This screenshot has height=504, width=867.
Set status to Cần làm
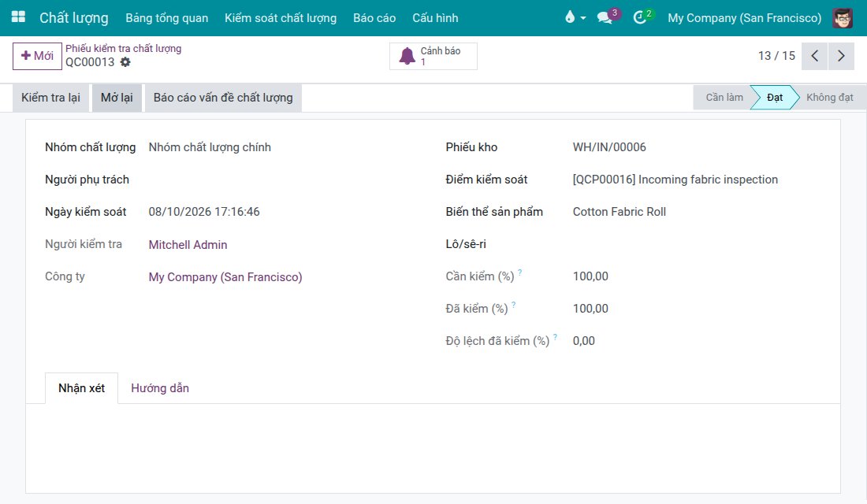(x=724, y=98)
